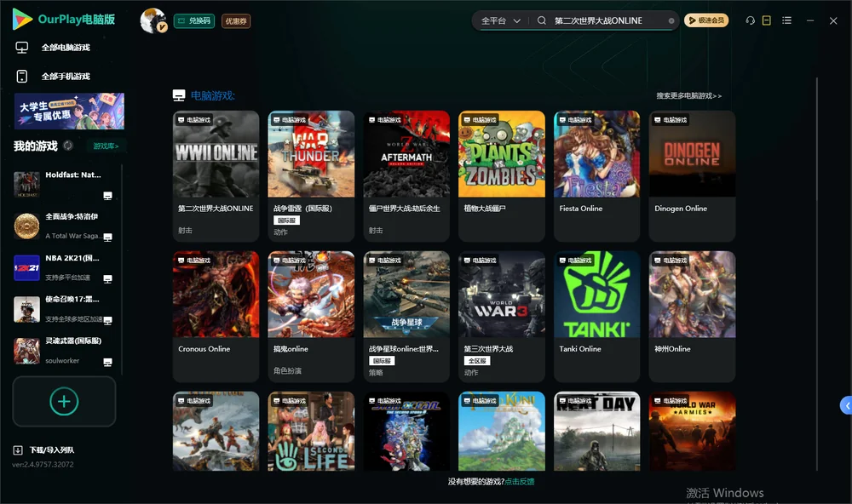
Task: Open the 游戏库> game library link
Action: (106, 146)
